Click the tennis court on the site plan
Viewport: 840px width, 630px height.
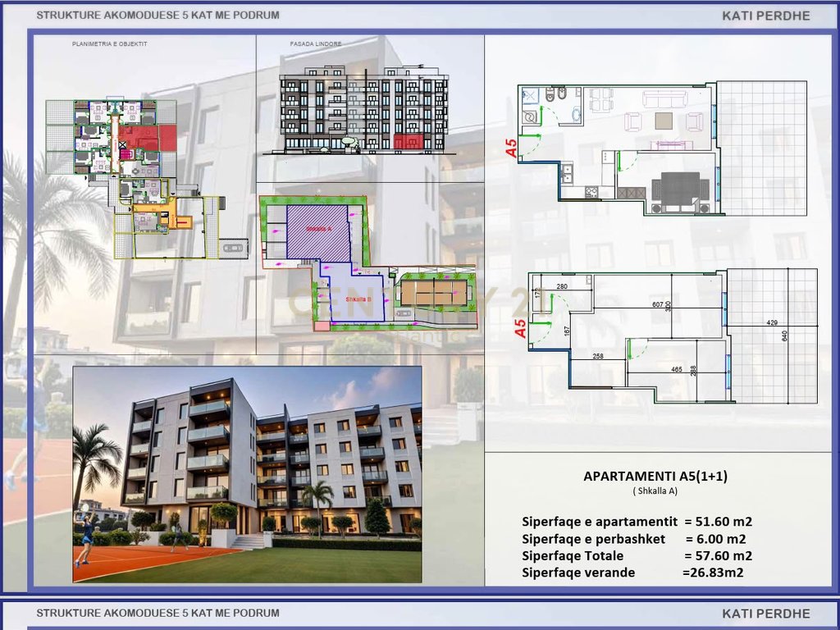click(x=434, y=293)
